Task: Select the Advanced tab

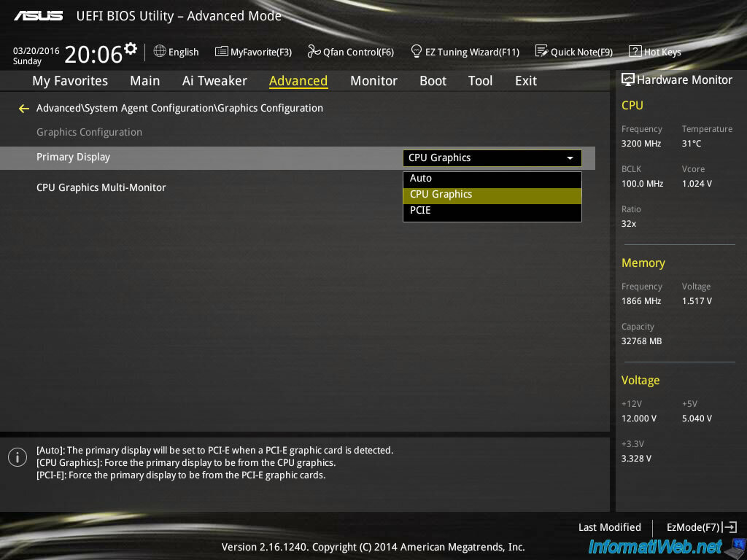Action: coord(298,81)
